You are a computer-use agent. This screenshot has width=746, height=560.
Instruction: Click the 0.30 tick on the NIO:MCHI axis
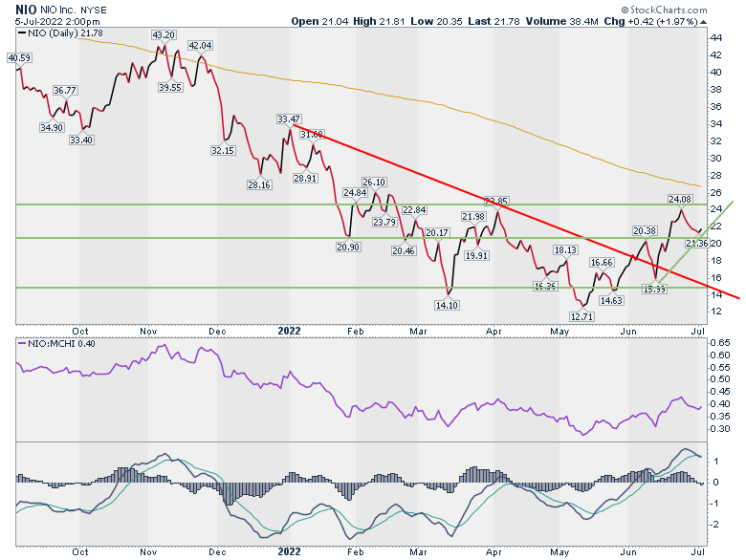pos(720,429)
